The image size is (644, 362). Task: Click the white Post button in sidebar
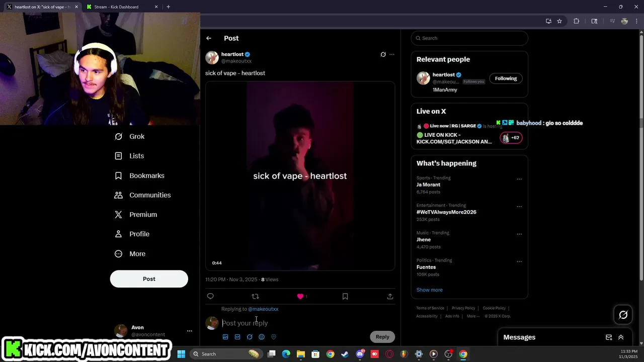click(149, 279)
